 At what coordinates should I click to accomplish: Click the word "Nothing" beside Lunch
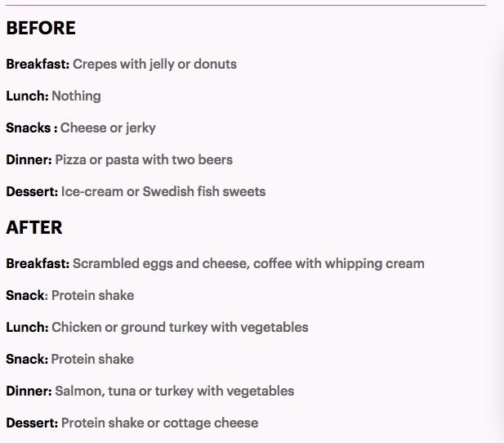[76, 96]
